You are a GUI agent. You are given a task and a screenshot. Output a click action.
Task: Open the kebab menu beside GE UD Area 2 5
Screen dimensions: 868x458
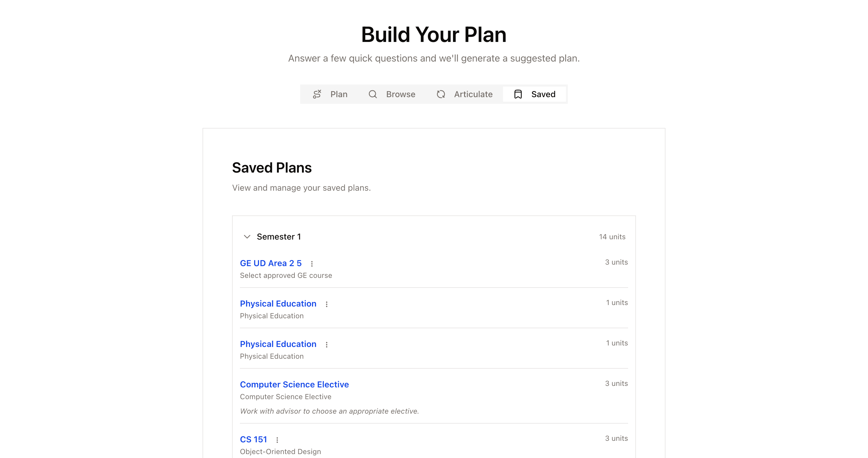click(x=312, y=264)
